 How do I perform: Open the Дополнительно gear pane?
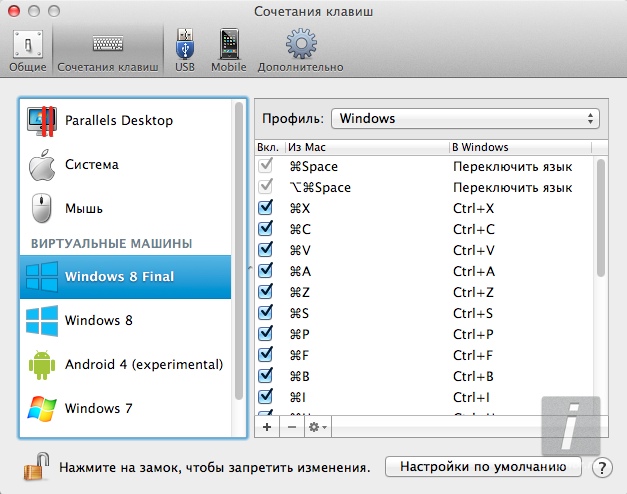point(301,50)
